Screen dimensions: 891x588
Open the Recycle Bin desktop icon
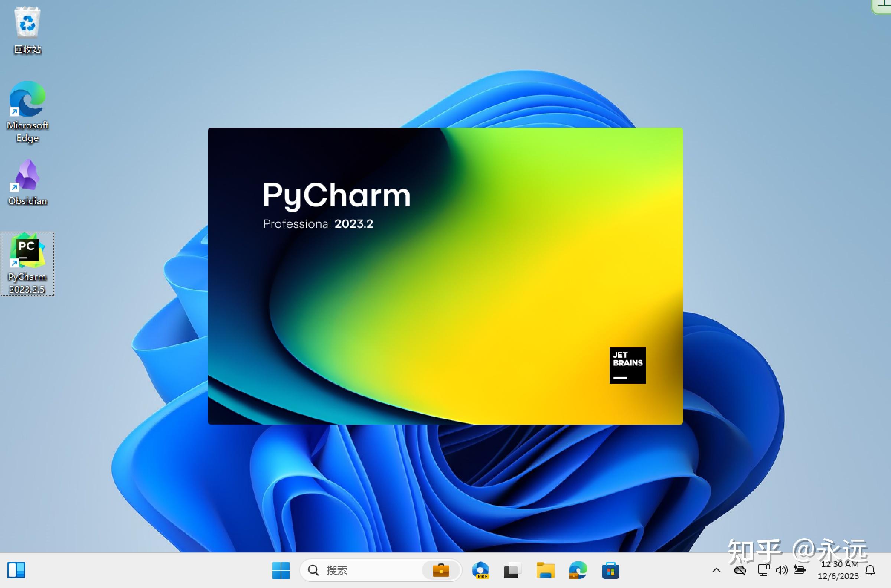coord(27,31)
